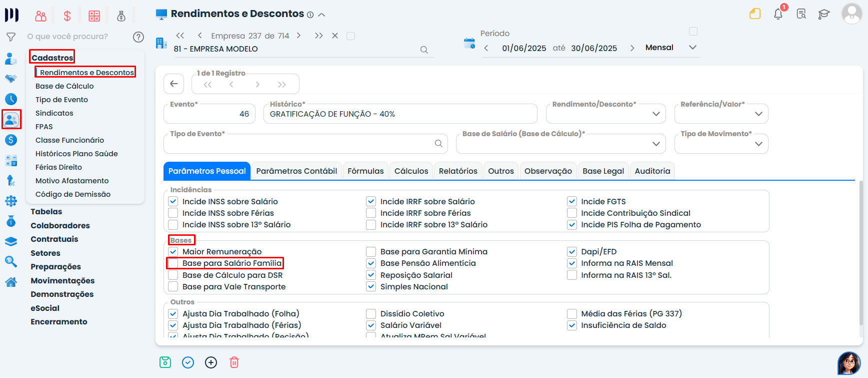Viewport: 868px width, 378px height.
Task: Open Base de Cálculo in Cadastros menu
Action: pos(64,86)
